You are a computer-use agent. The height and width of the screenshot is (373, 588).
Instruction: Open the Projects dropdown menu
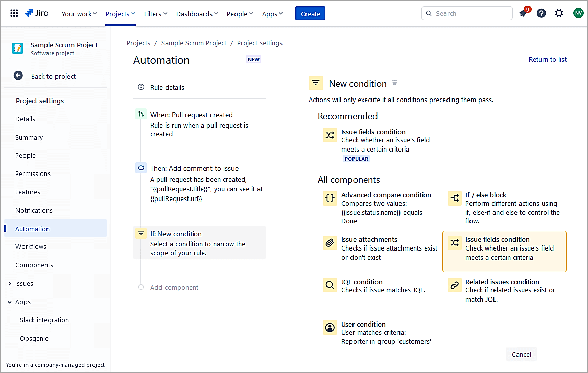[x=120, y=14]
